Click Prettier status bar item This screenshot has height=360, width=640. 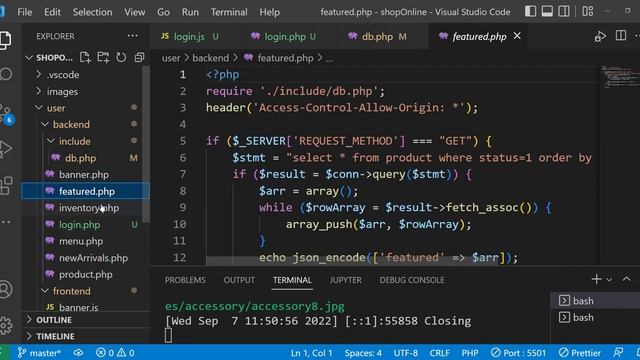(580, 353)
